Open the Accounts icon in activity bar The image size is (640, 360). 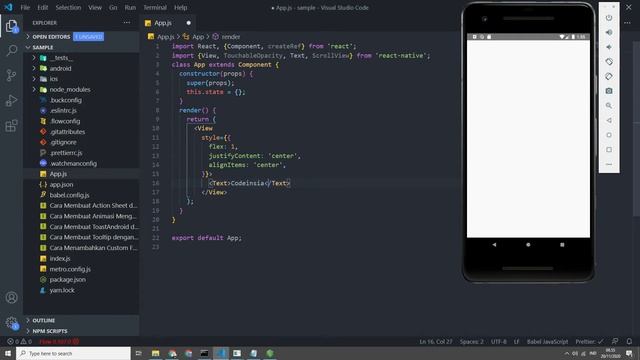click(11, 298)
